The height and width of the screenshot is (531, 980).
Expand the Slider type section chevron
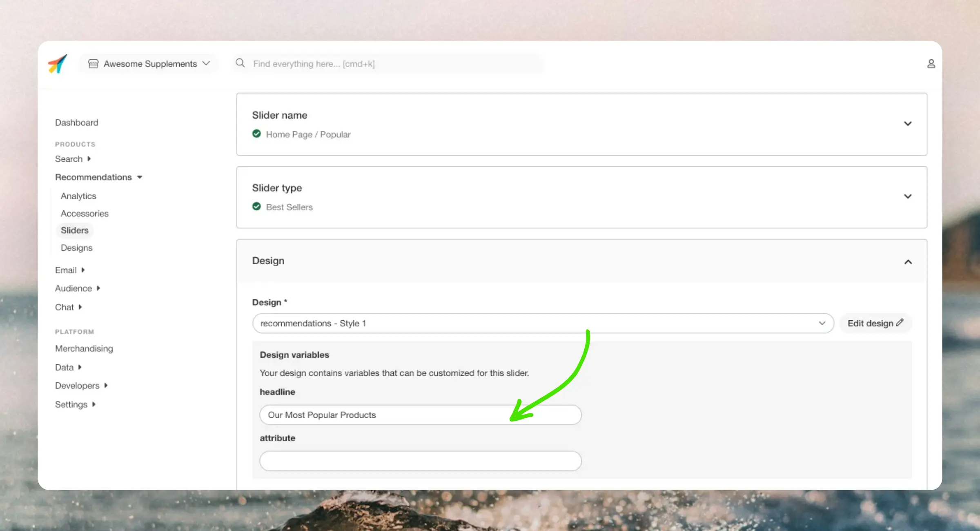[x=907, y=196]
